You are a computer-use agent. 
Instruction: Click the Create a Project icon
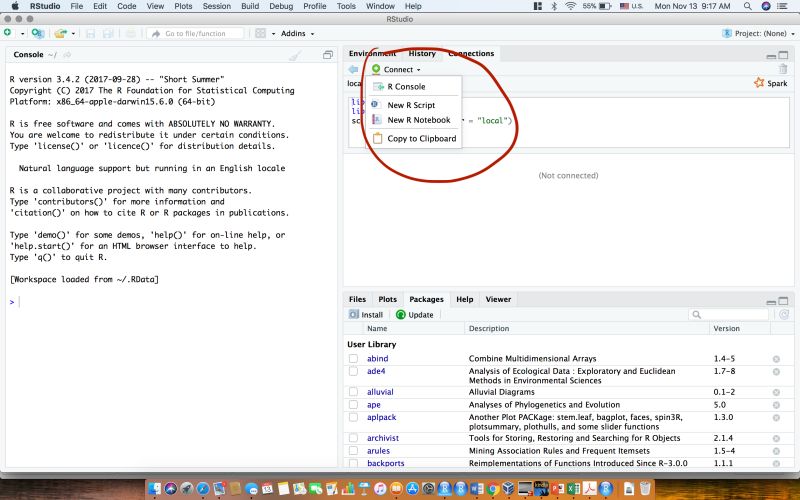[37, 33]
